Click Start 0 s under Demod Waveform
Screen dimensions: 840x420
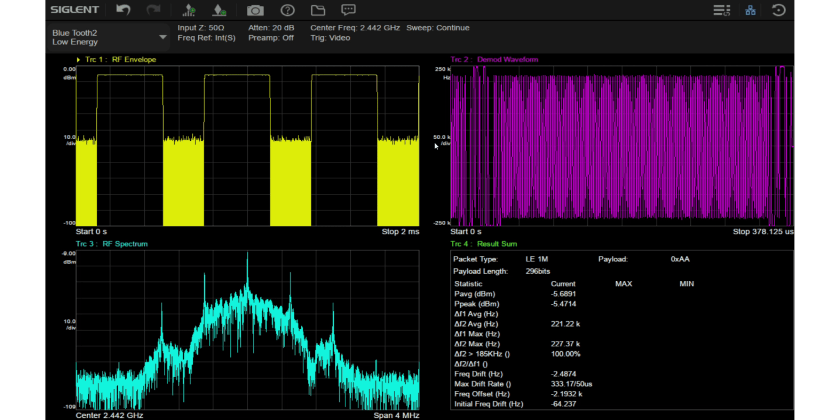tap(466, 232)
